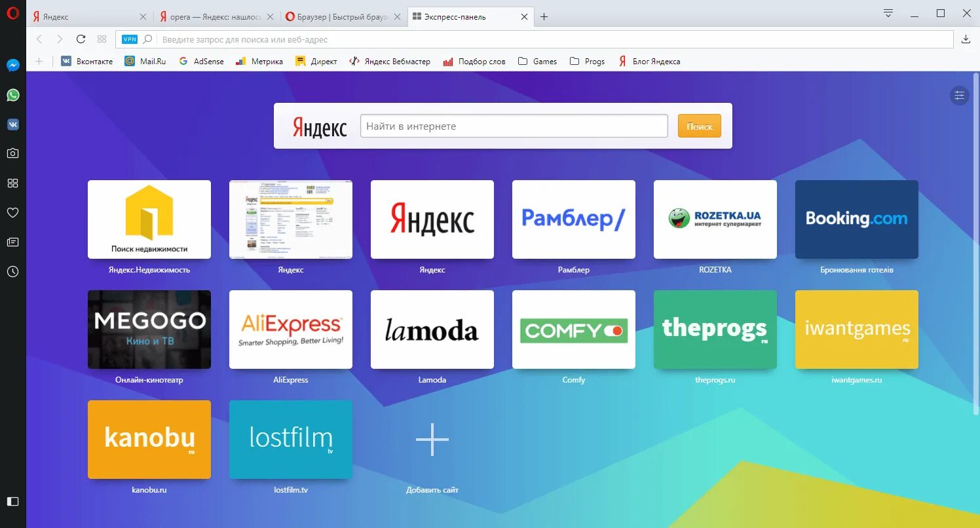Click the orange Поиск button
The height and width of the screenshot is (528, 980).
coord(700,126)
